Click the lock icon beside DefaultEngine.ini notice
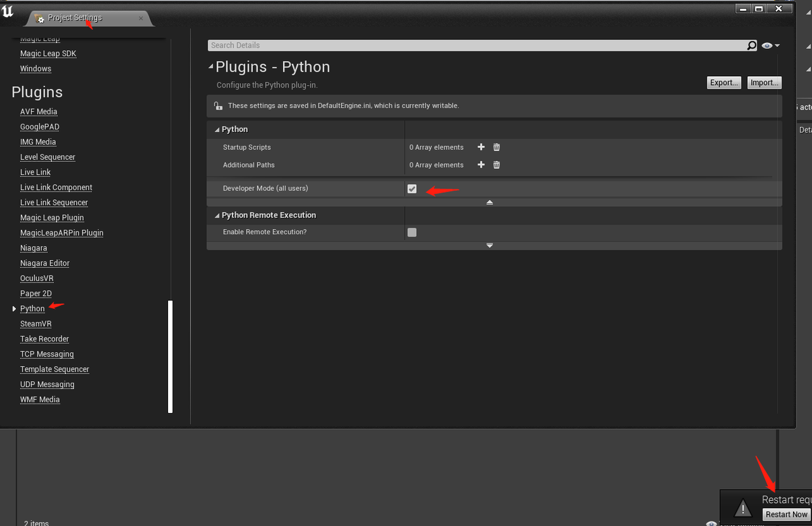This screenshot has height=526, width=812. coord(218,106)
